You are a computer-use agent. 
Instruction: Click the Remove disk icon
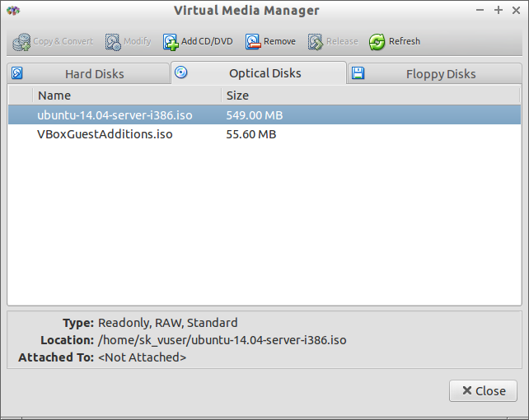[x=253, y=42]
